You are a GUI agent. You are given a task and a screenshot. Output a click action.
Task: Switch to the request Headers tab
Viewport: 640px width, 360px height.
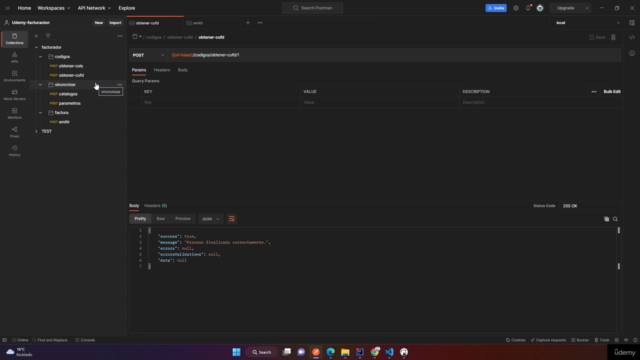[162, 70]
